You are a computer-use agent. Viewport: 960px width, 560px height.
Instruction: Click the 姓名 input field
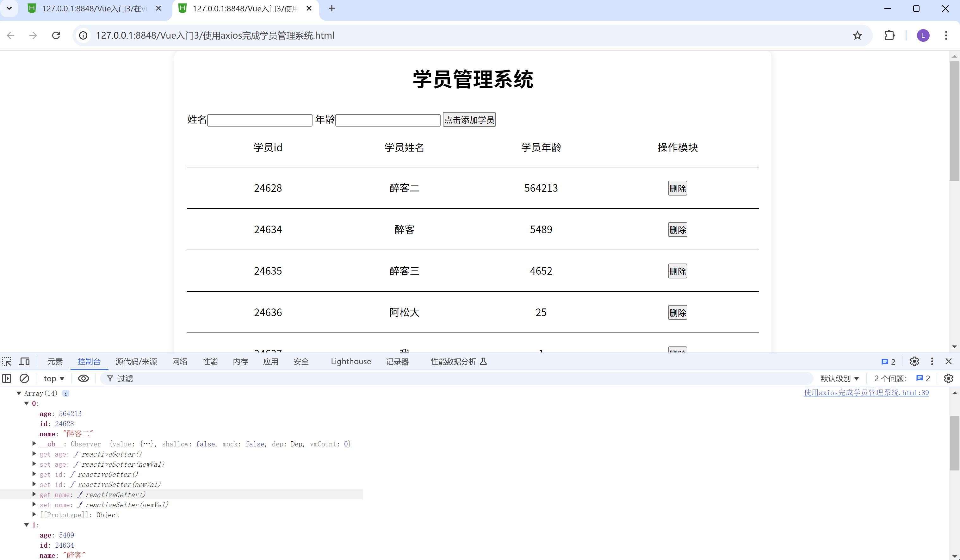pyautogui.click(x=260, y=120)
